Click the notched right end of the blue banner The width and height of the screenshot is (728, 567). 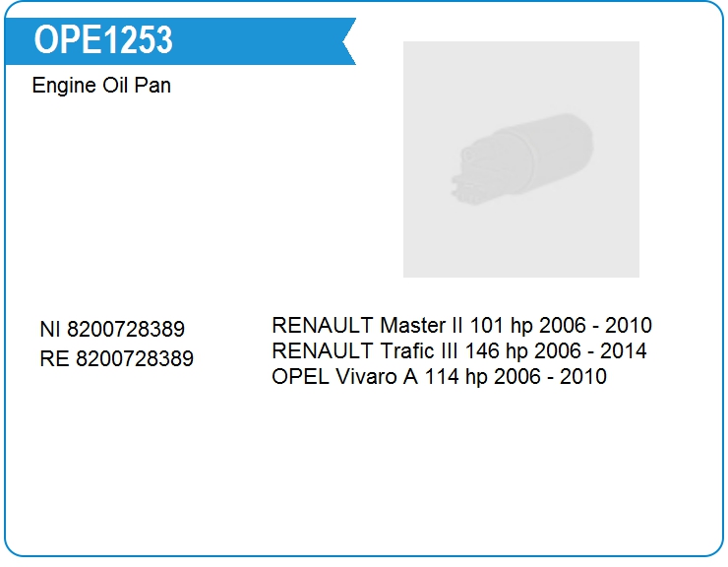pos(346,41)
